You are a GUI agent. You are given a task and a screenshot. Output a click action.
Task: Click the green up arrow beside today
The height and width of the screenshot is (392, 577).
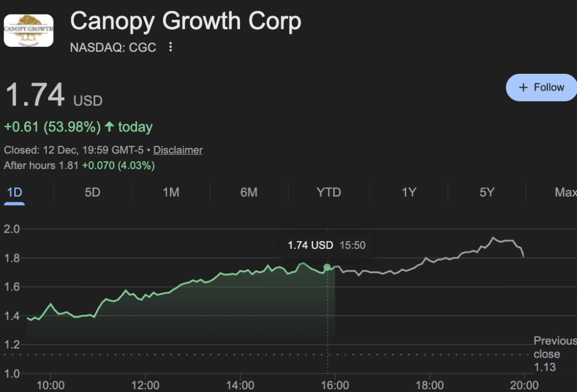pyautogui.click(x=109, y=127)
